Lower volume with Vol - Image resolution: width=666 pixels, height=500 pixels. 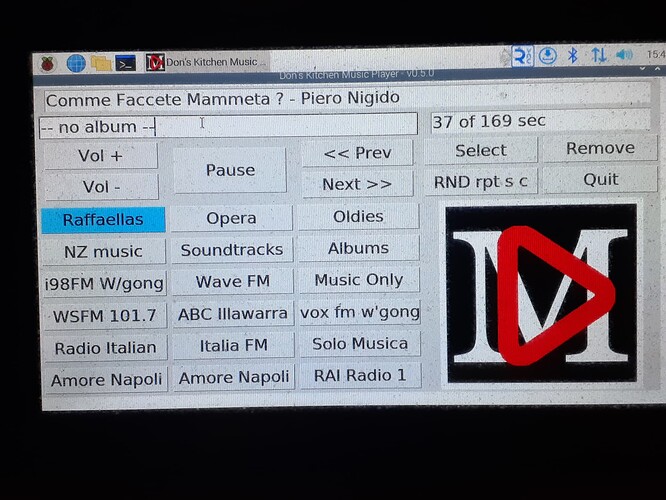pos(102,186)
